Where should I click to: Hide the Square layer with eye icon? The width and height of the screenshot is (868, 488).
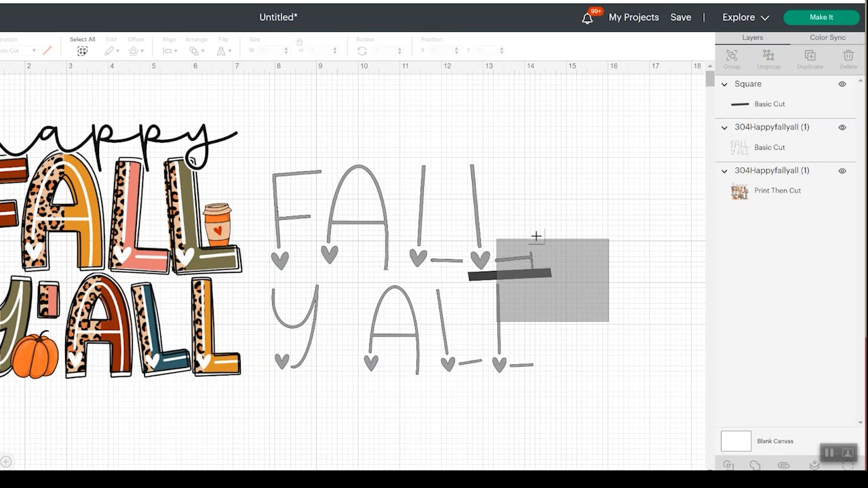(x=842, y=84)
